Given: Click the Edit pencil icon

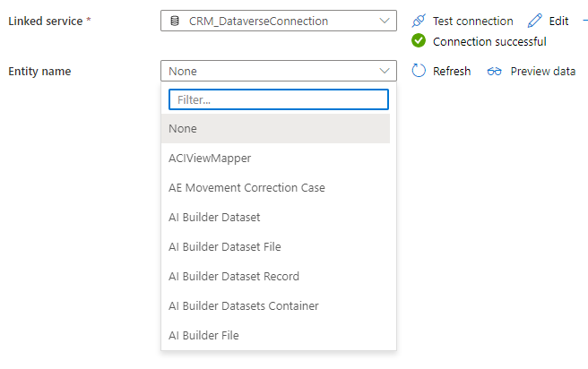Looking at the screenshot, I should 535,21.
